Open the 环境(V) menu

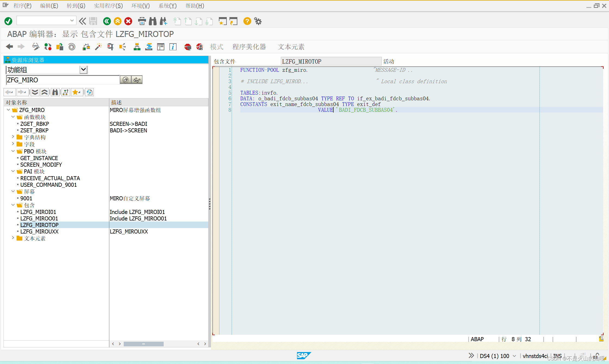pos(141,6)
